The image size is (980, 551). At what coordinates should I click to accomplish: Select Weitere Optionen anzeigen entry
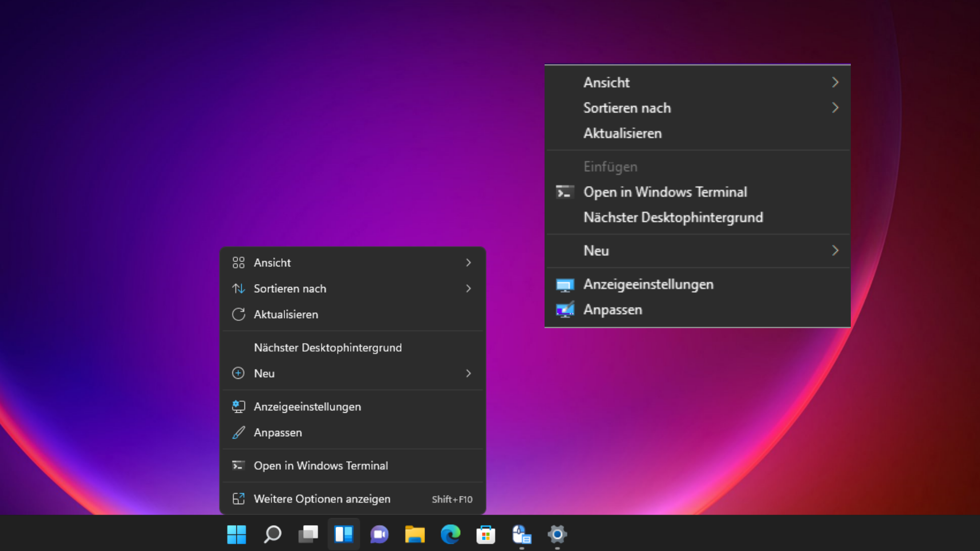353,499
